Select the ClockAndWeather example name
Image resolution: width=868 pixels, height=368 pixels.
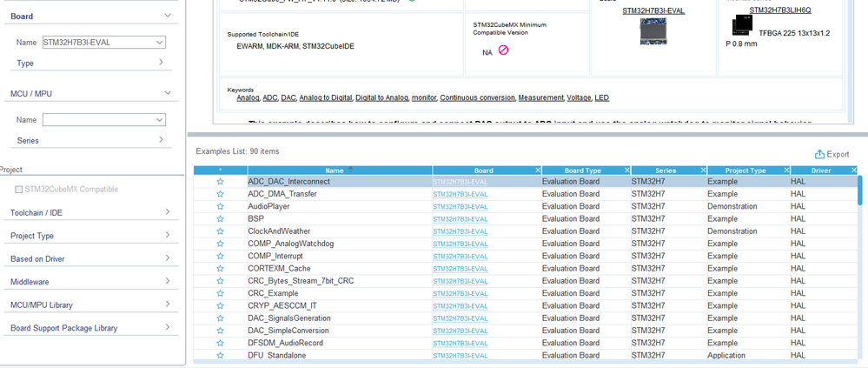click(279, 231)
